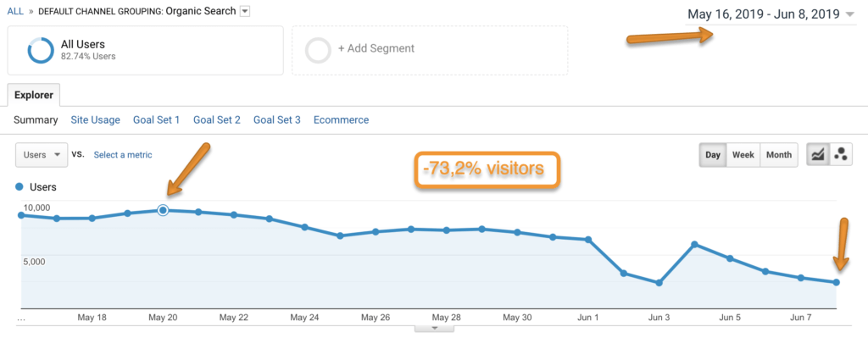
Task: Click the highlighted May 20 data point
Action: coord(163,210)
